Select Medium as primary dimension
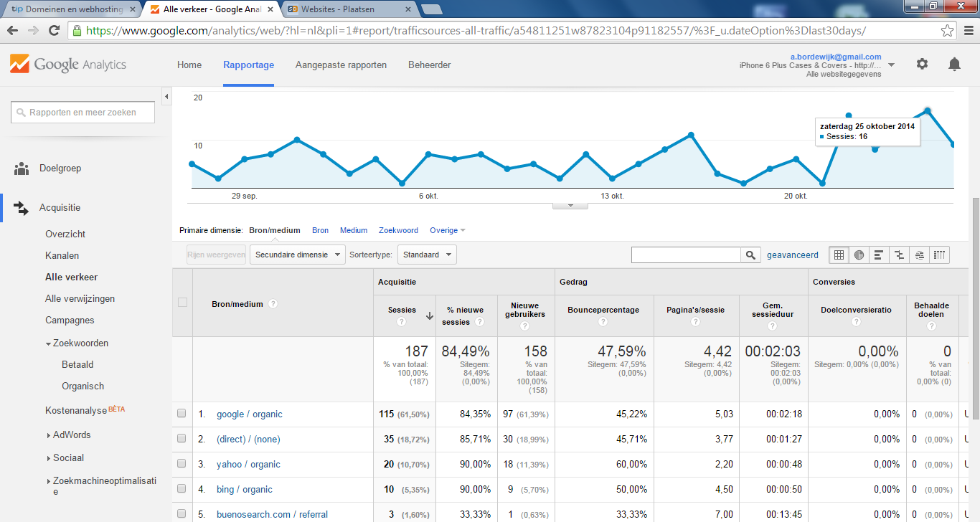 [354, 230]
